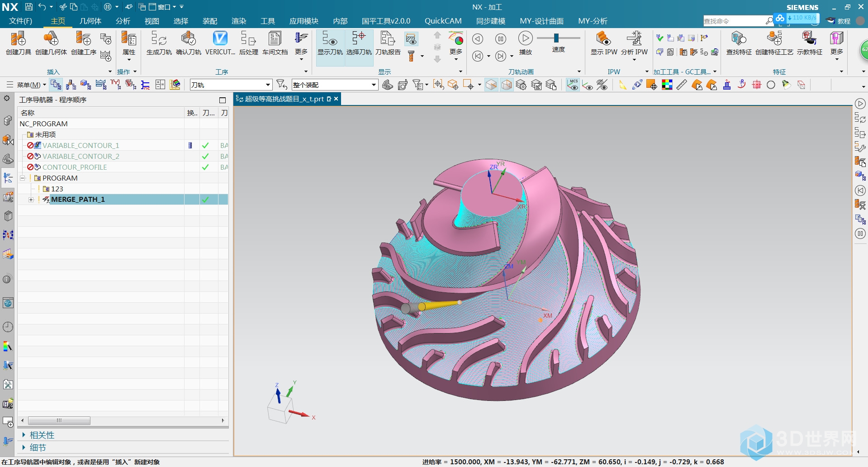Maximize the 工序导航器 panel
Image resolution: width=868 pixels, height=467 pixels.
coord(222,100)
